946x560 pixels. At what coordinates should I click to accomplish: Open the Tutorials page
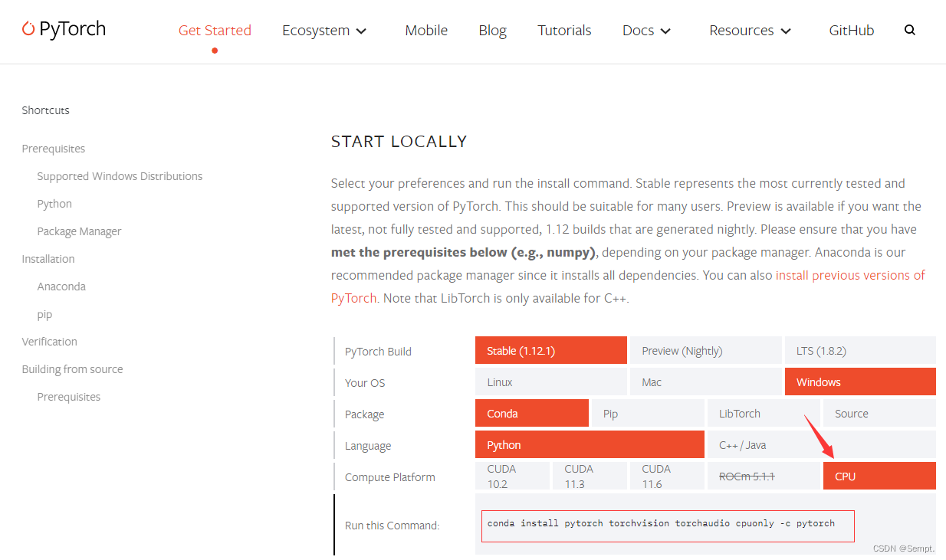click(564, 31)
